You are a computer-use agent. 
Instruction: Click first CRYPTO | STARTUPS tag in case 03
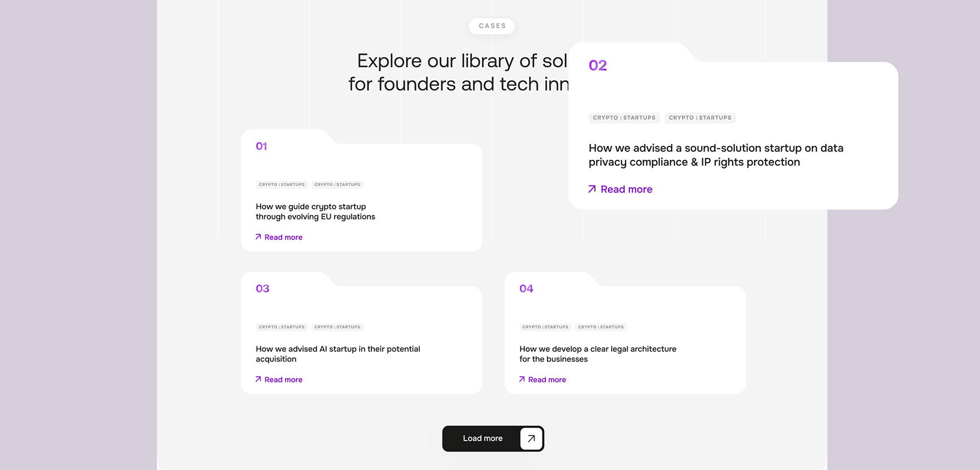point(282,327)
